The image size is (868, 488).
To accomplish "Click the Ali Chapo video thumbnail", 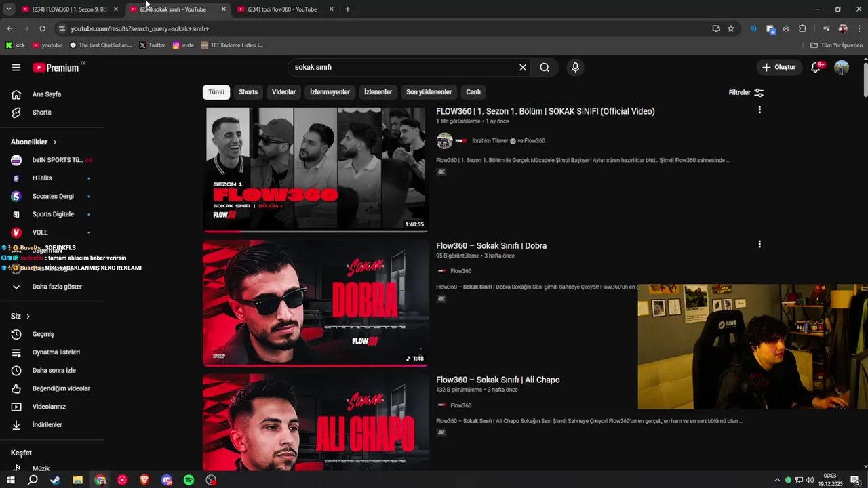I will click(x=316, y=422).
